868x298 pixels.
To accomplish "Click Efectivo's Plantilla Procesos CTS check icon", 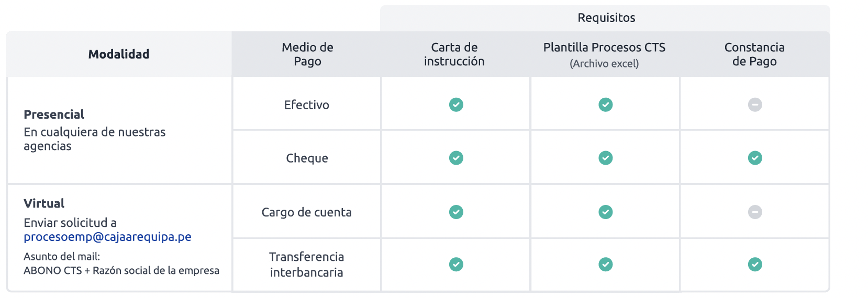I will [x=606, y=105].
